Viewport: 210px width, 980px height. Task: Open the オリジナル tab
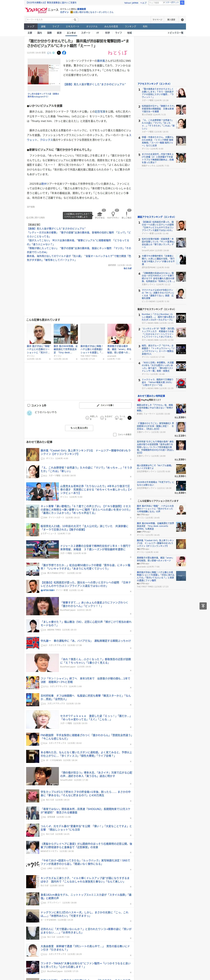coord(92,27)
